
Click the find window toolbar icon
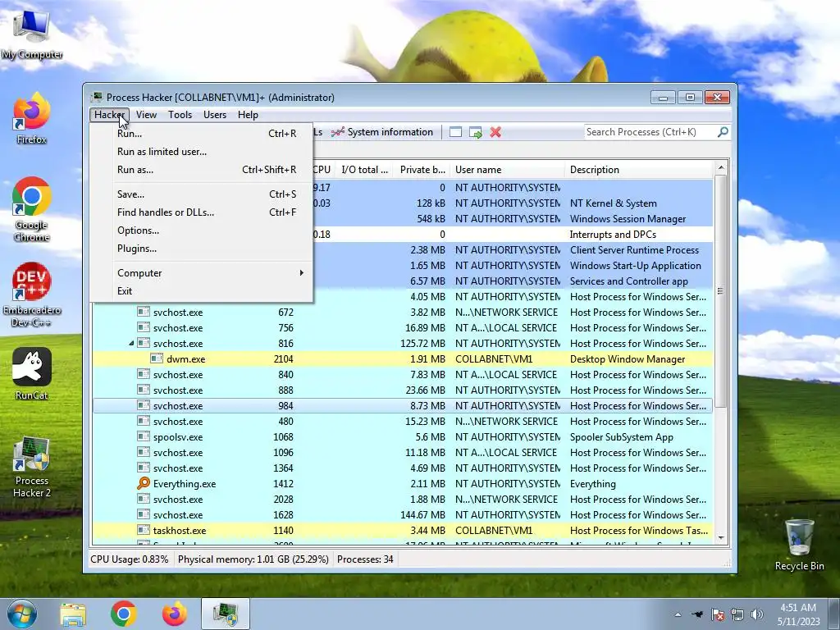pos(455,132)
